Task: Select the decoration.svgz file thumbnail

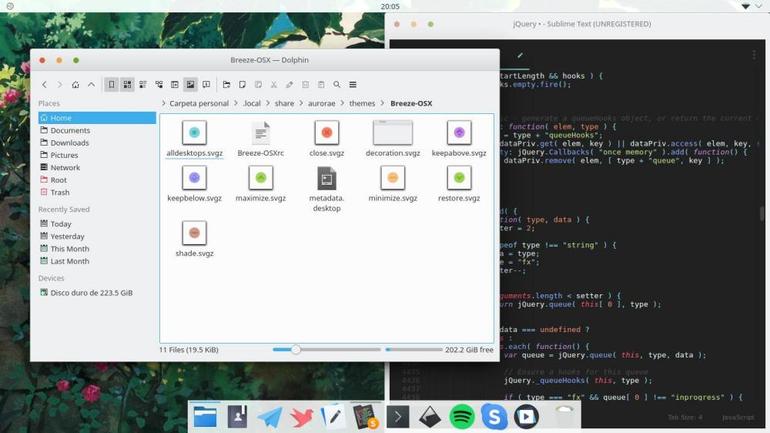Action: [392, 133]
